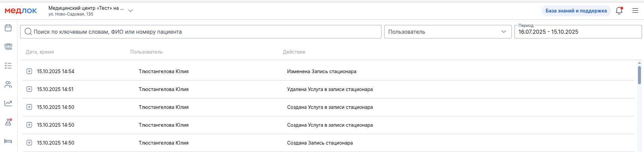This screenshot has height=152, width=644.
Task: Expand the medical center selector chevron
Action: [131, 11]
